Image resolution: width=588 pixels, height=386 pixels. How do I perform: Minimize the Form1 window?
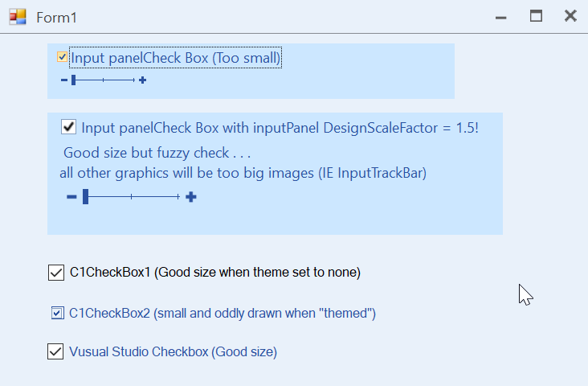(x=500, y=16)
